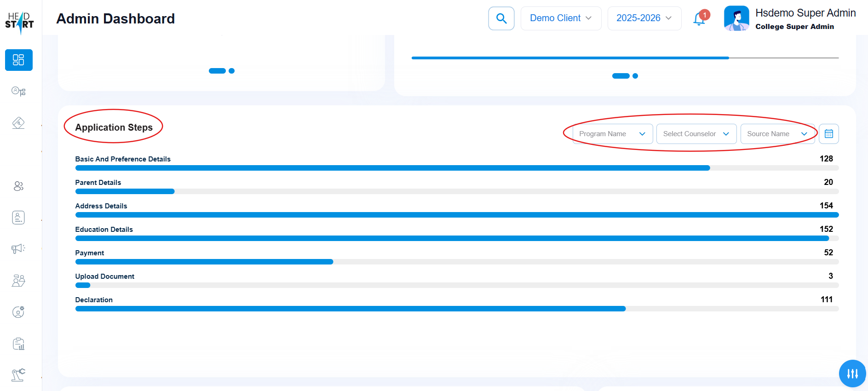868x391 pixels.
Task: Expand the Source Name dropdown
Action: pyautogui.click(x=777, y=134)
